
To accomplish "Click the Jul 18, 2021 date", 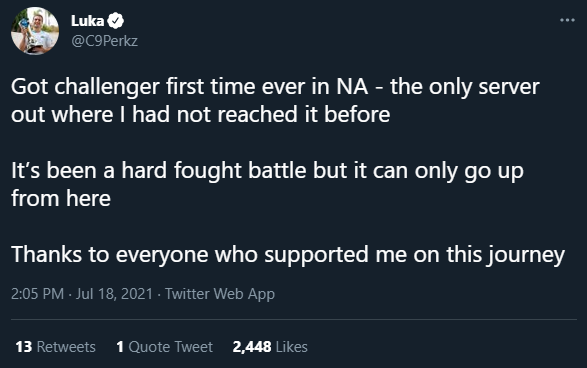I will point(114,294).
